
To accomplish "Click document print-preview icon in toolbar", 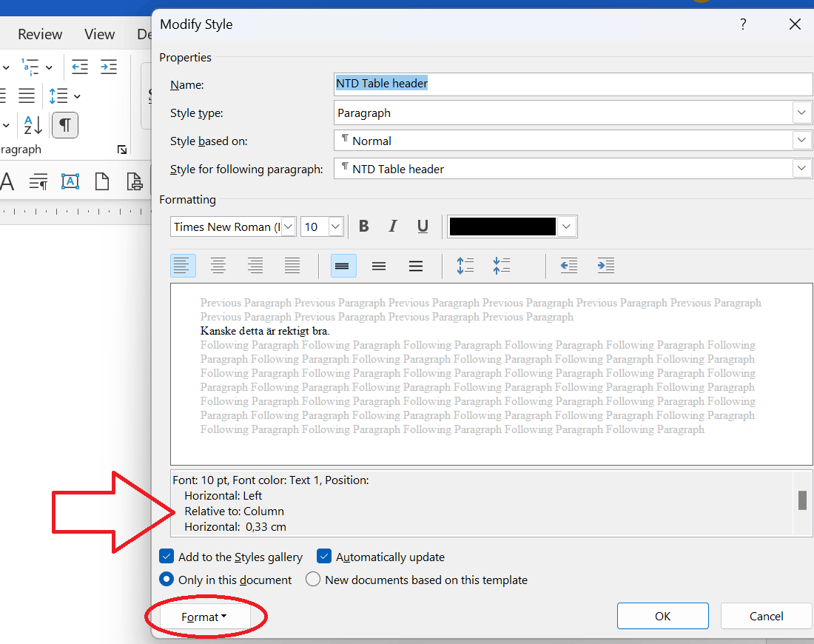I will click(x=135, y=181).
